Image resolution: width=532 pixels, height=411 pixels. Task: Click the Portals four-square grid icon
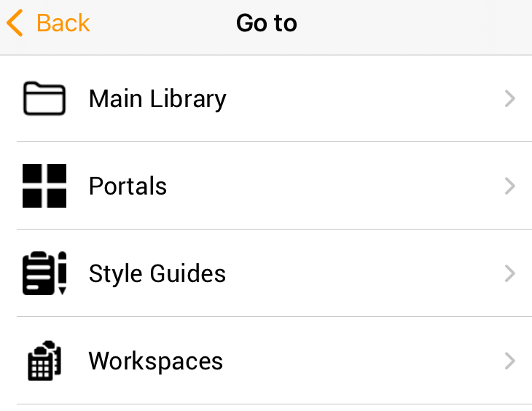click(x=44, y=186)
